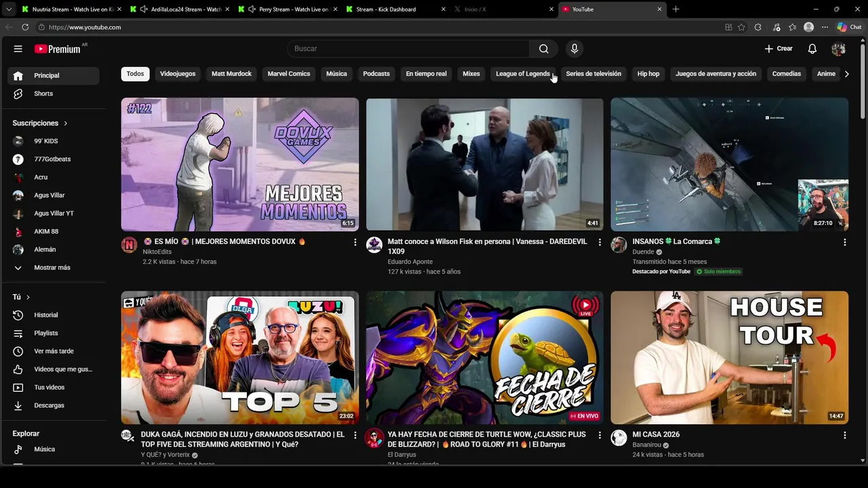868x488 pixels.
Task: Open the El Darryus channel link
Action: [402, 455]
